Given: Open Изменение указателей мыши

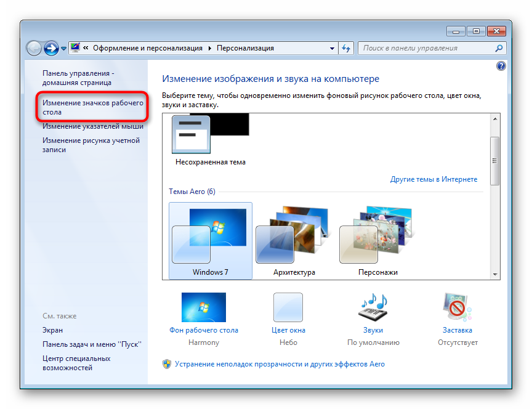Looking at the screenshot, I should tap(92, 126).
